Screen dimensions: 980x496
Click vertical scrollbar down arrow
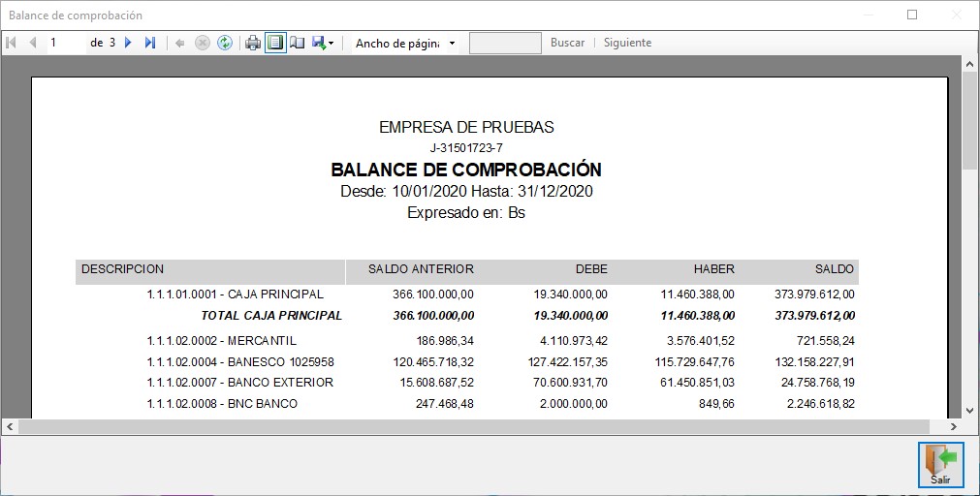coord(970,411)
